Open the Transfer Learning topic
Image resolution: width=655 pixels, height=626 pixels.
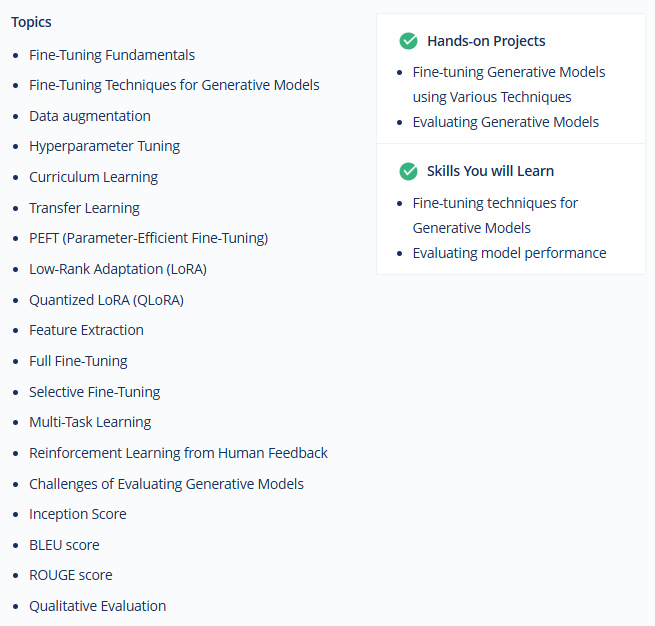pos(84,208)
